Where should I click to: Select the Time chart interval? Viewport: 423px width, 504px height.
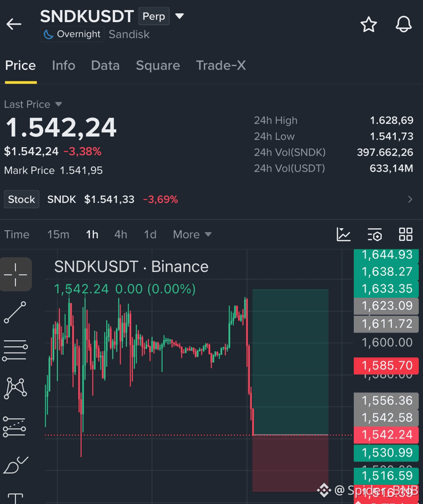point(16,234)
